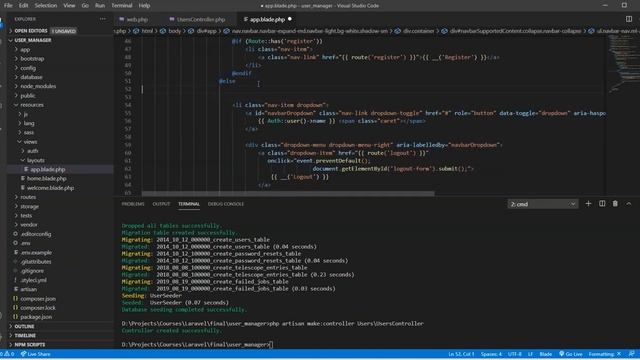
Task: Open package.json file
Action: tap(36, 317)
